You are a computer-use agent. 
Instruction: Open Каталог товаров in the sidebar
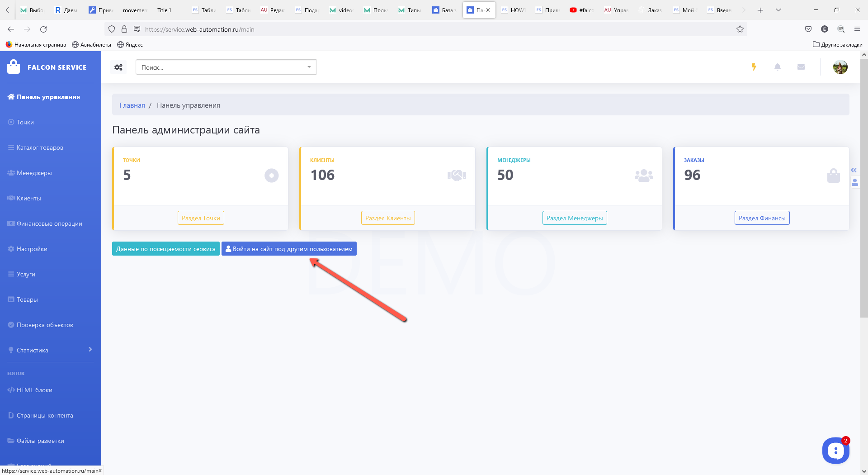point(40,147)
